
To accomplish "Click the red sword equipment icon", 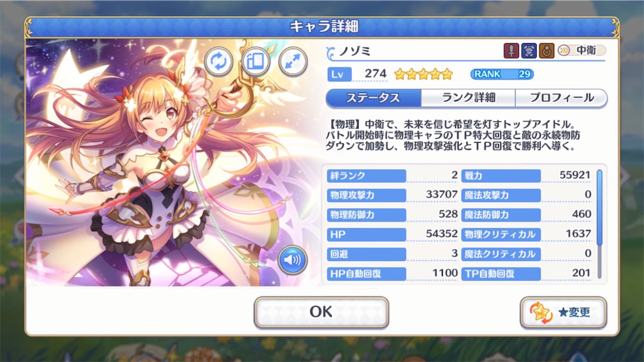I will point(511,51).
